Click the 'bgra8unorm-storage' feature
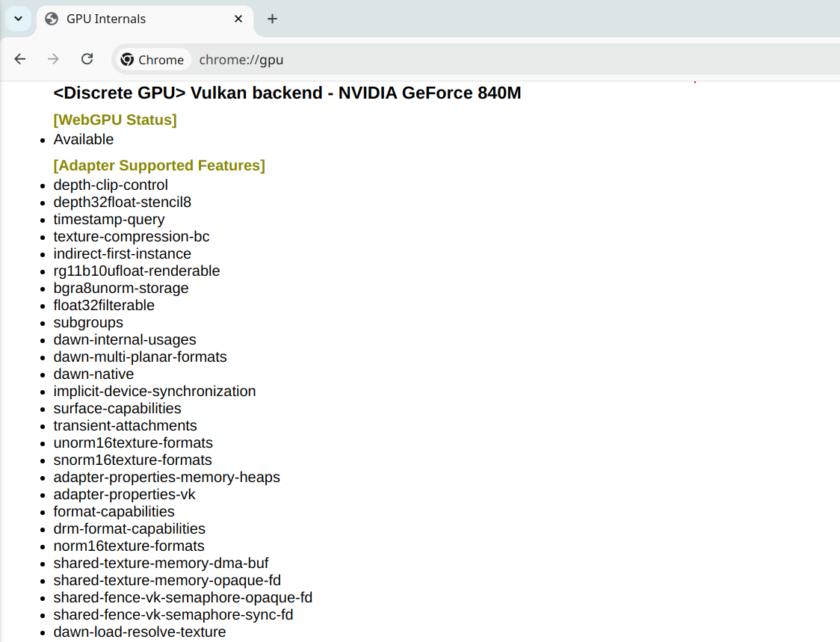The width and height of the screenshot is (840, 642). (x=121, y=288)
